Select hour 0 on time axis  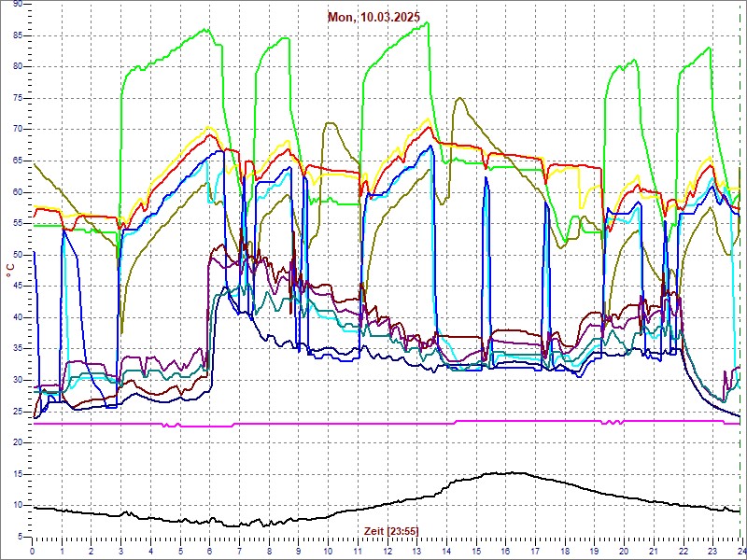33,551
